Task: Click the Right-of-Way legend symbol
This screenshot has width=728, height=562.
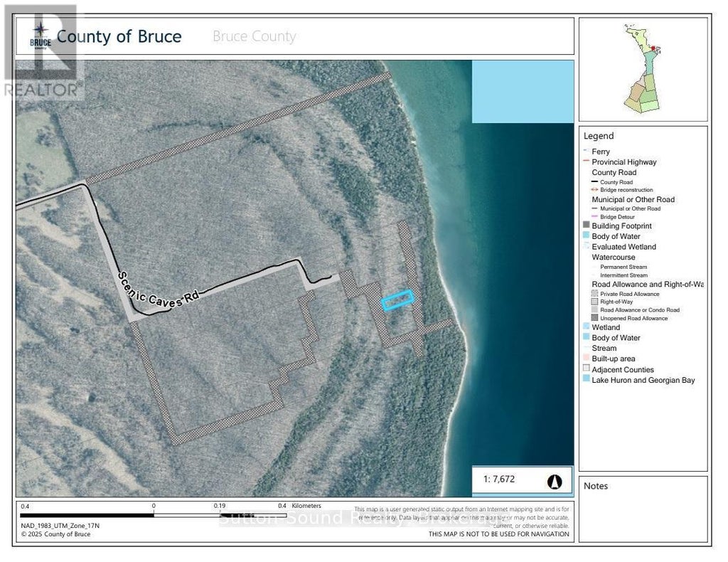Action: click(595, 302)
